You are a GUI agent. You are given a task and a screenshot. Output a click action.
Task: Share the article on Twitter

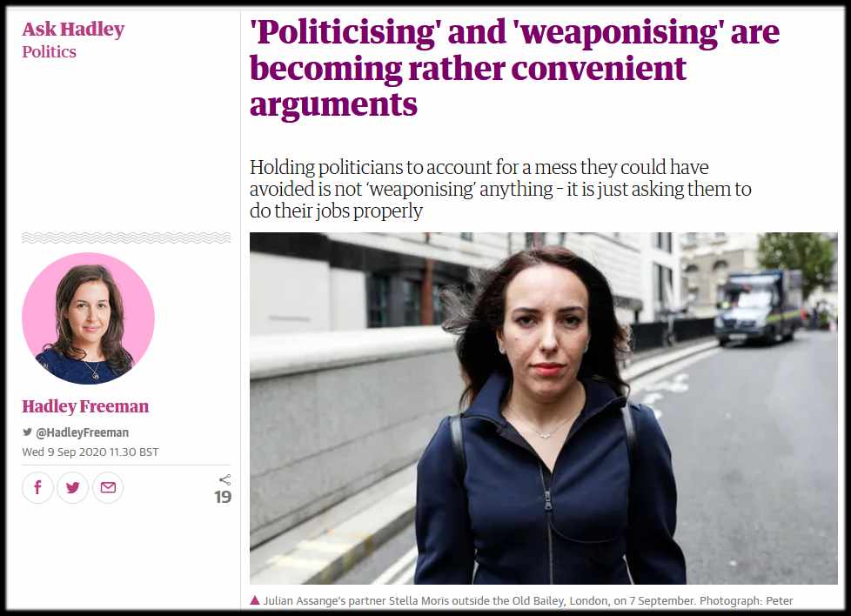(73, 487)
